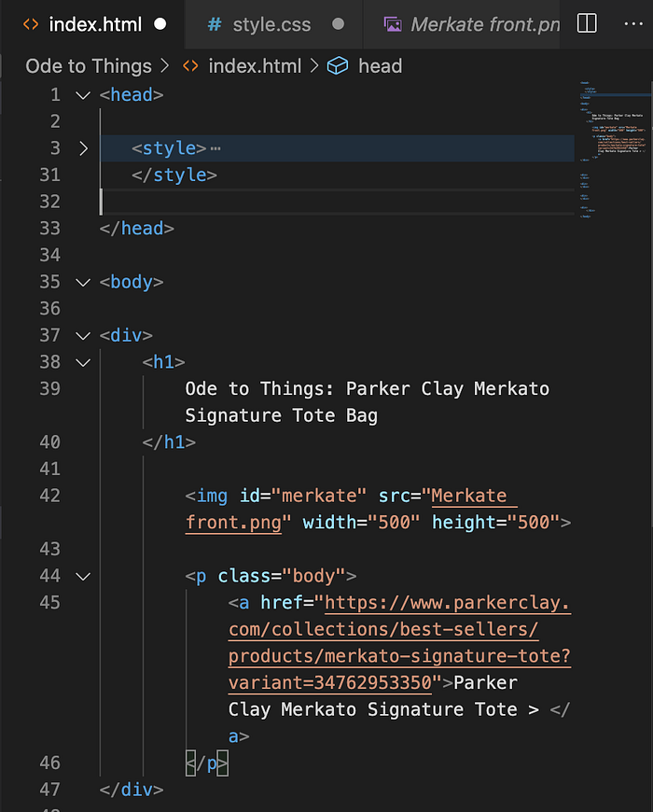Collapse the body tag on line 35
This screenshot has height=812, width=653.
tap(83, 282)
